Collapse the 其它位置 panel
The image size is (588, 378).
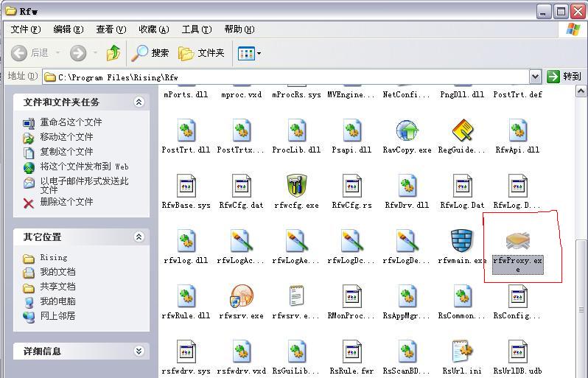click(139, 237)
